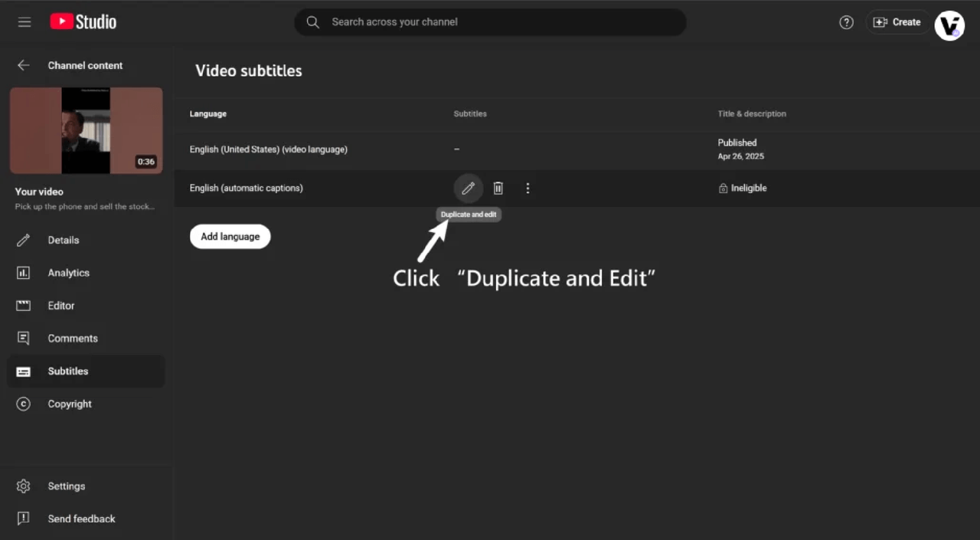Click Send feedback in the sidebar
The image size is (980, 540).
(x=81, y=519)
